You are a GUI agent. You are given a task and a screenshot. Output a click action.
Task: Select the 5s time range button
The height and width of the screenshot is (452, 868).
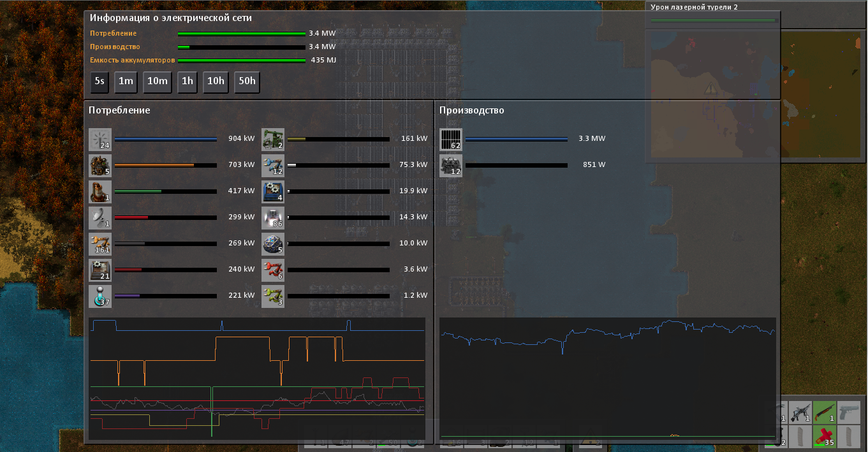click(99, 82)
